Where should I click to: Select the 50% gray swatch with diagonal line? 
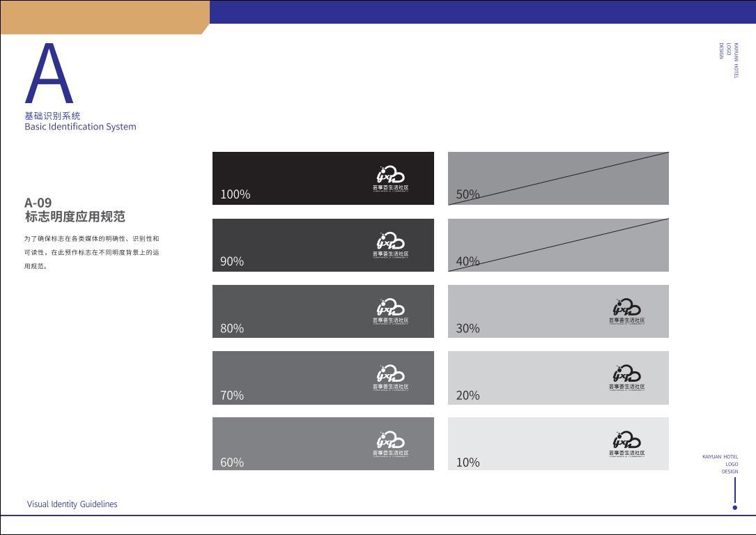558,178
